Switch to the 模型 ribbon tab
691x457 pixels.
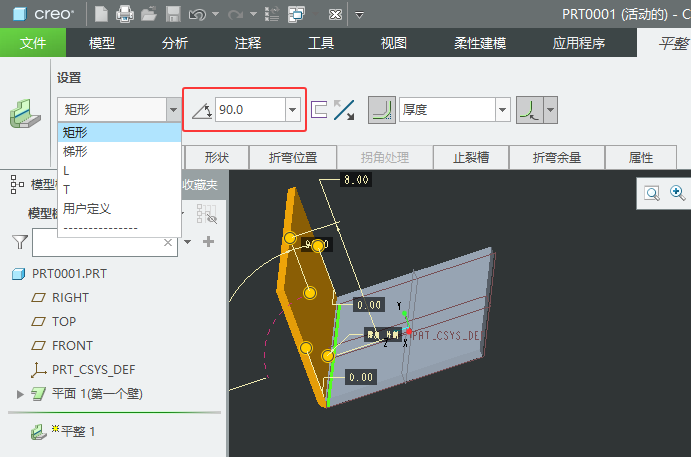[102, 43]
